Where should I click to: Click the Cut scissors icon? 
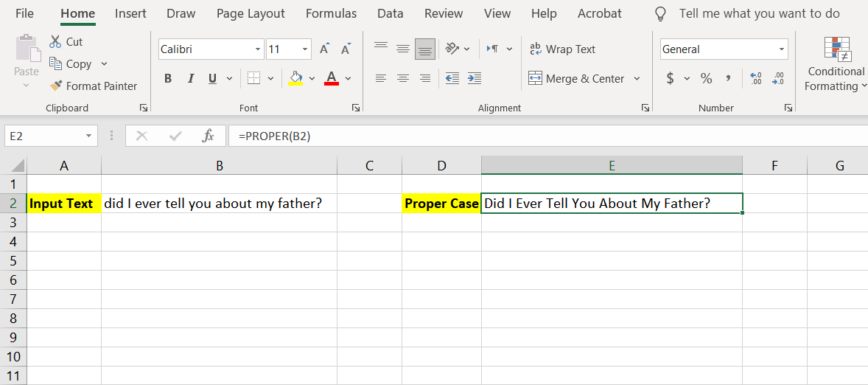point(55,41)
